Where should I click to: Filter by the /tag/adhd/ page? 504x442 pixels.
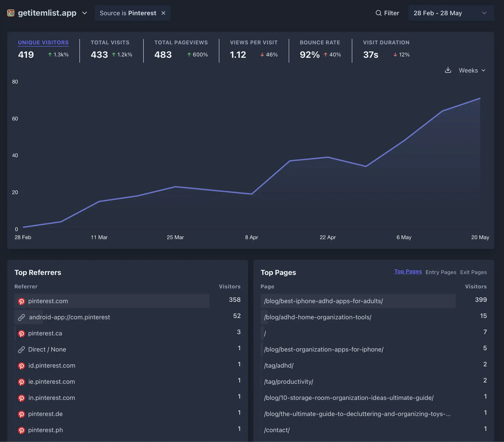tap(279, 366)
